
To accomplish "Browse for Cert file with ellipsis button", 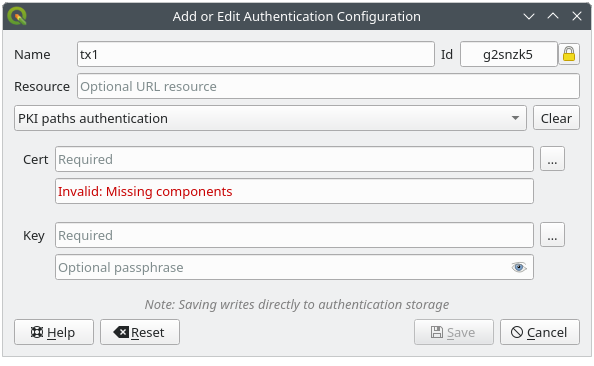I will click(552, 159).
